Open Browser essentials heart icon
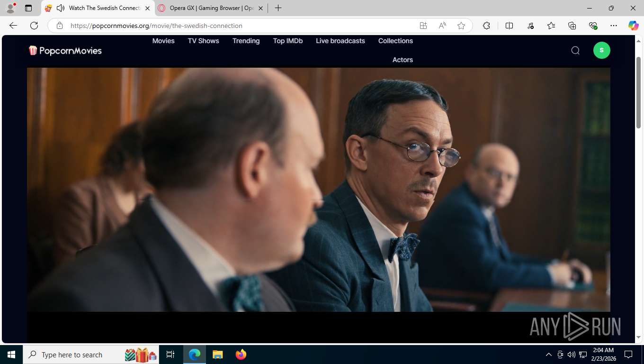Screen dimensions: 644x364 (593, 26)
